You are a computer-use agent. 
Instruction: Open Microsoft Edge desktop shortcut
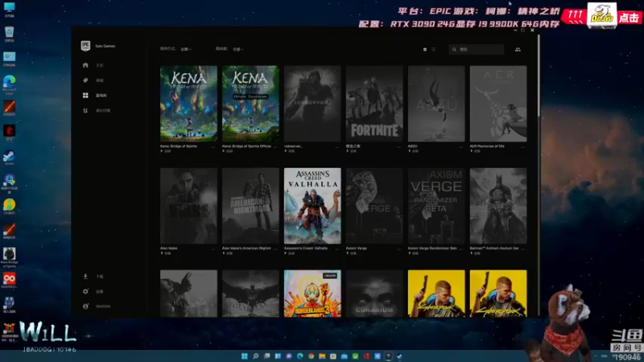9,84
